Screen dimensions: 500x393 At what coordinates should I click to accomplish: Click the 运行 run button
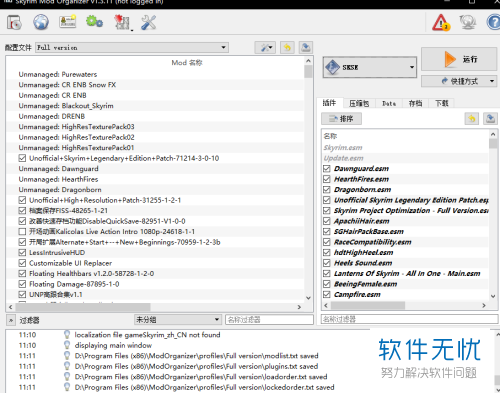pyautogui.click(x=459, y=59)
